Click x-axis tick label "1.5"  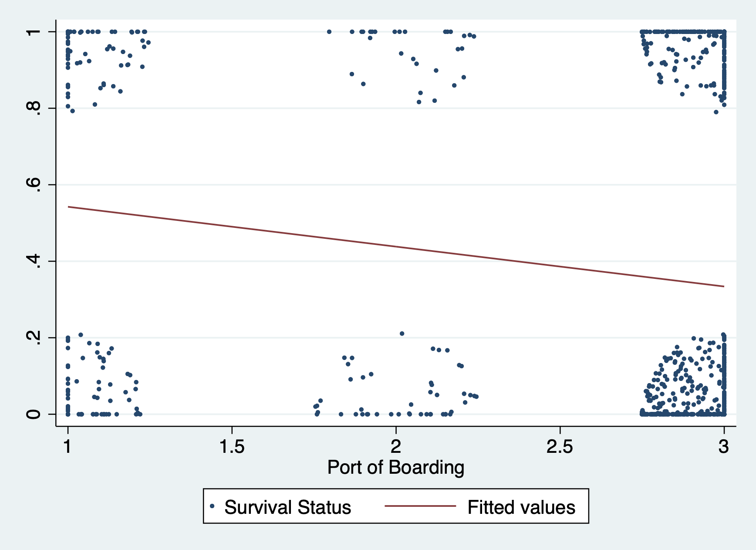231,447
